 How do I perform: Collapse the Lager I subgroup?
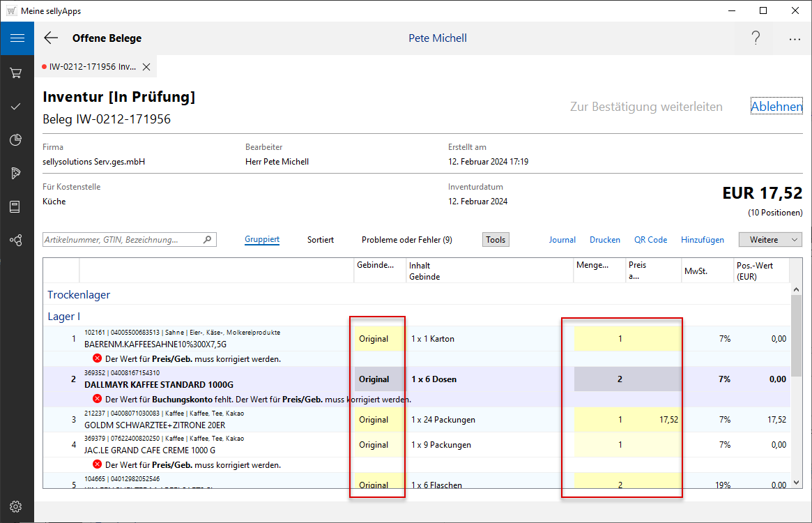coord(63,317)
